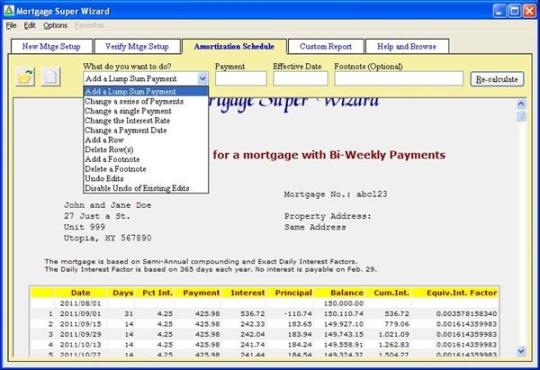This screenshot has width=540, height=370.
Task: Click the name 'John and Jane Doe'
Action: 107,205
